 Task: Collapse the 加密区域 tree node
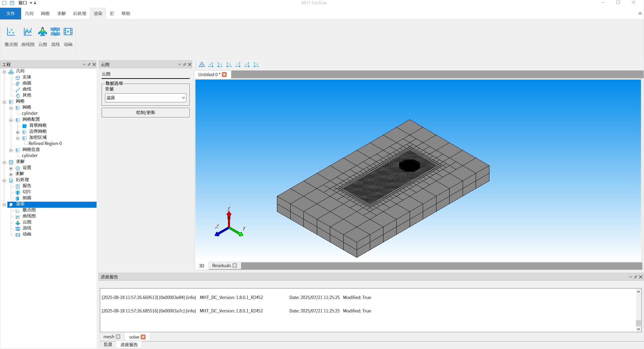coord(18,138)
